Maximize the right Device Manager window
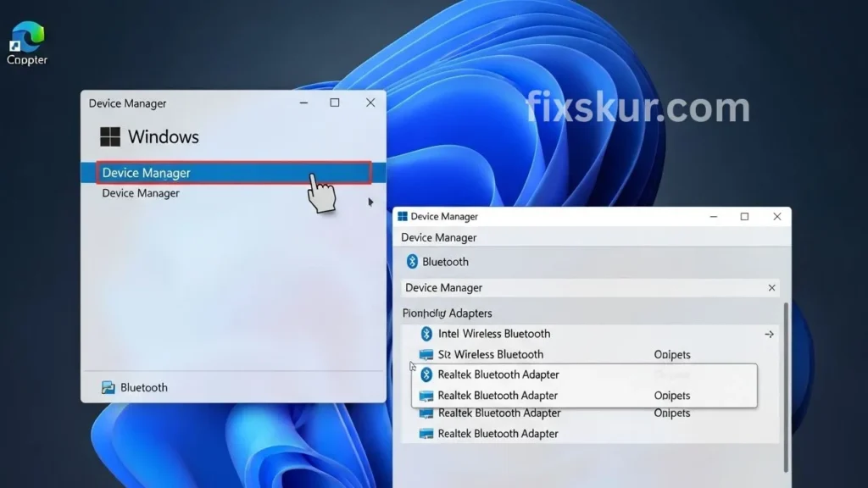 point(744,216)
